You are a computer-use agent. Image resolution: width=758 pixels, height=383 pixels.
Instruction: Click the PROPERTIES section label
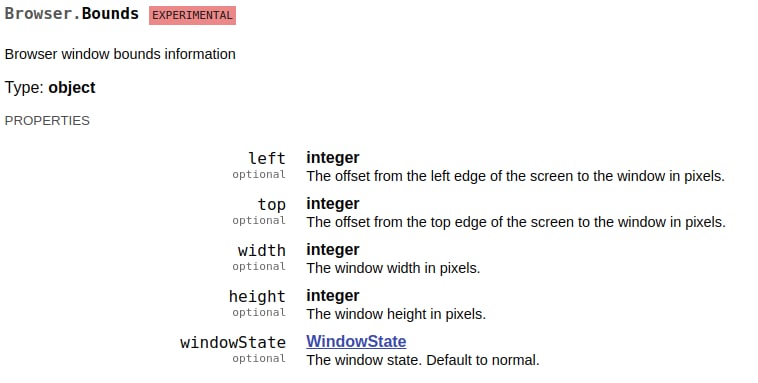click(x=47, y=120)
